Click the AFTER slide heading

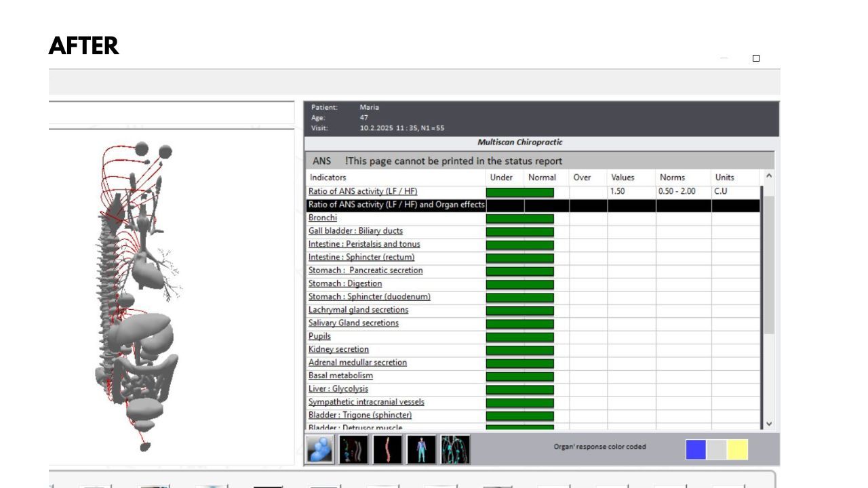[84, 46]
